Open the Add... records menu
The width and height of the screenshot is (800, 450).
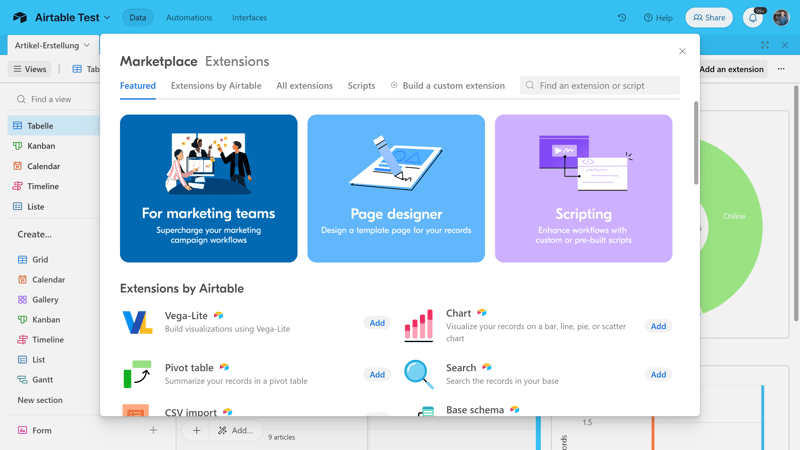[x=235, y=431]
